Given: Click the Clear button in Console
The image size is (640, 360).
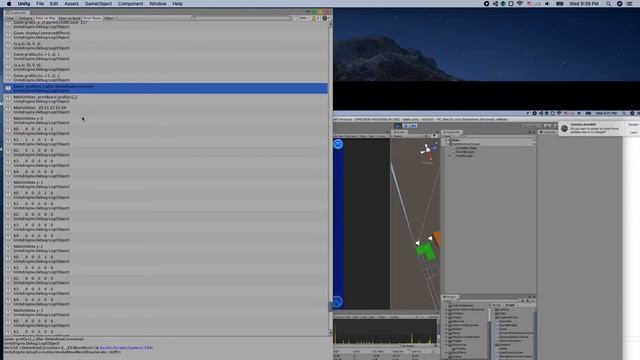Looking at the screenshot, I should point(9,18).
